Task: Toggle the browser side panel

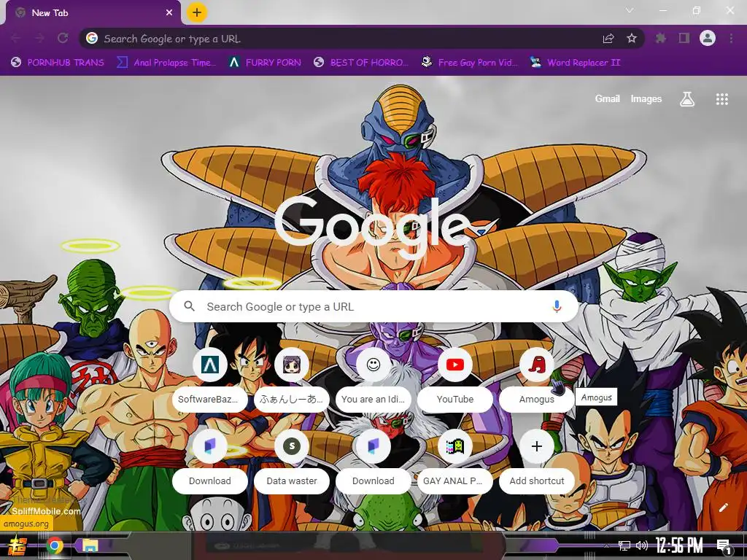Action: pos(684,38)
